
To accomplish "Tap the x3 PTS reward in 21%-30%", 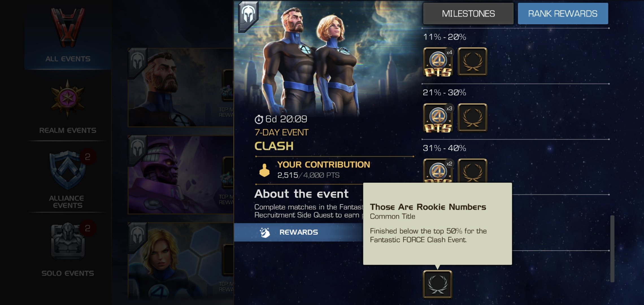I will click(x=438, y=117).
